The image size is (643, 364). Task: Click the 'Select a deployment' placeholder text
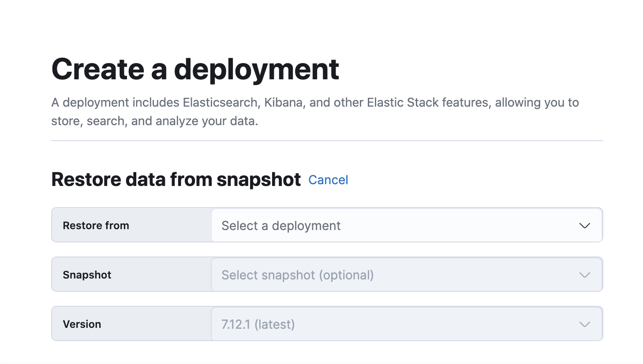coord(281,226)
